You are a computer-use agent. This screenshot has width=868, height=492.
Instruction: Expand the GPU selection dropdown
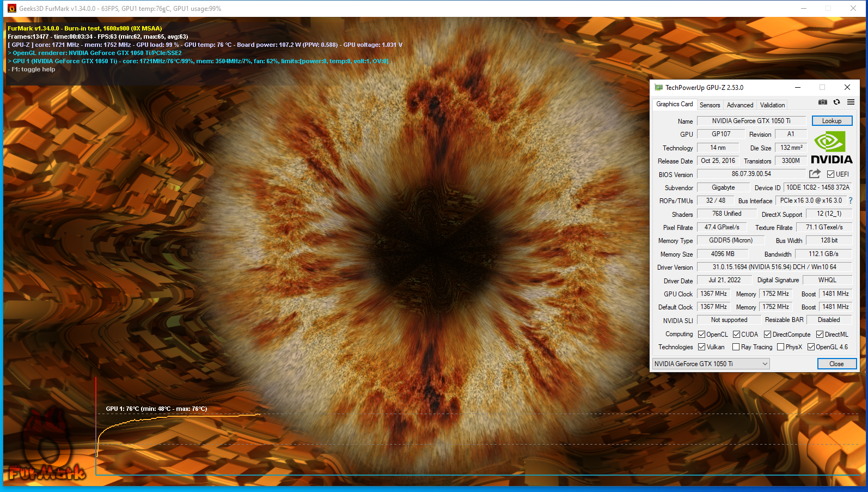click(x=765, y=364)
